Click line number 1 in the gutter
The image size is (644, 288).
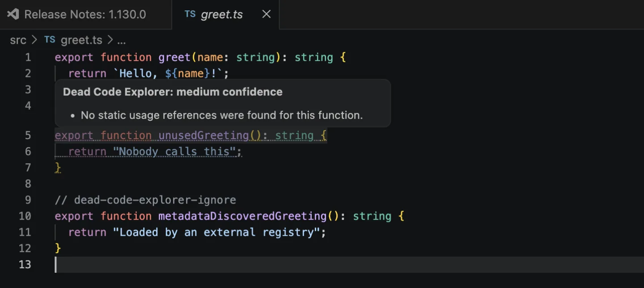[x=28, y=57]
